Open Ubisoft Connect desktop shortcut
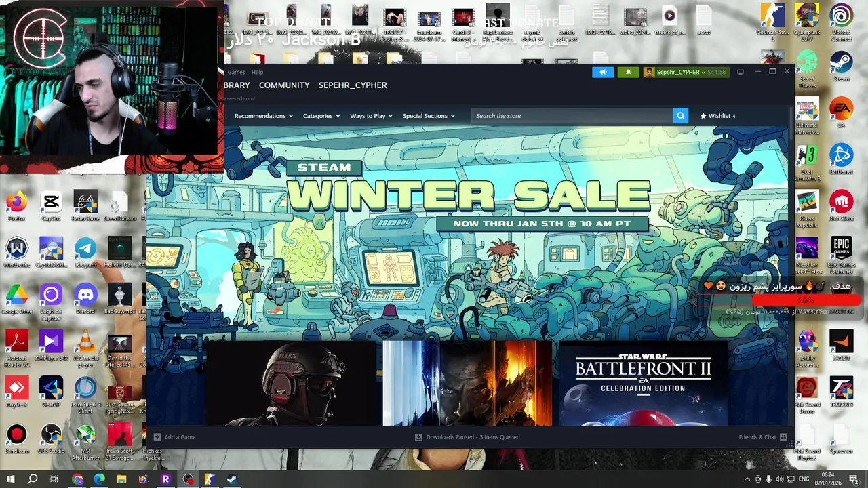The image size is (868, 488). 842,22
